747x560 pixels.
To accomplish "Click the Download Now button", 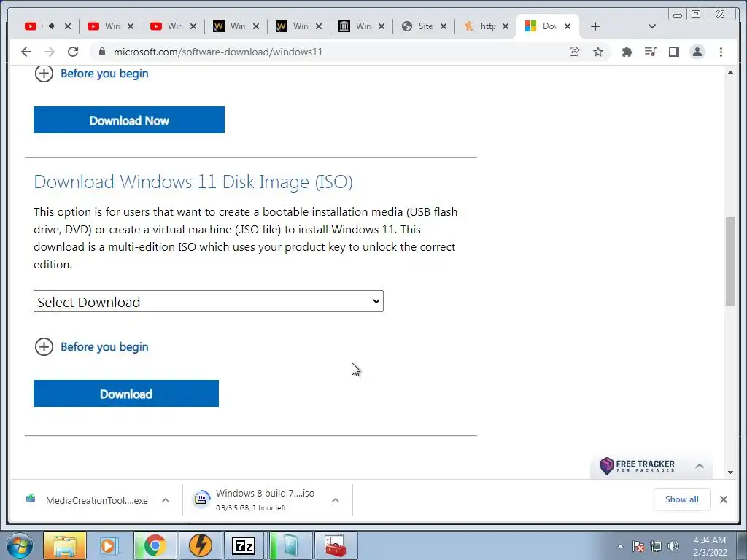I will (x=129, y=120).
